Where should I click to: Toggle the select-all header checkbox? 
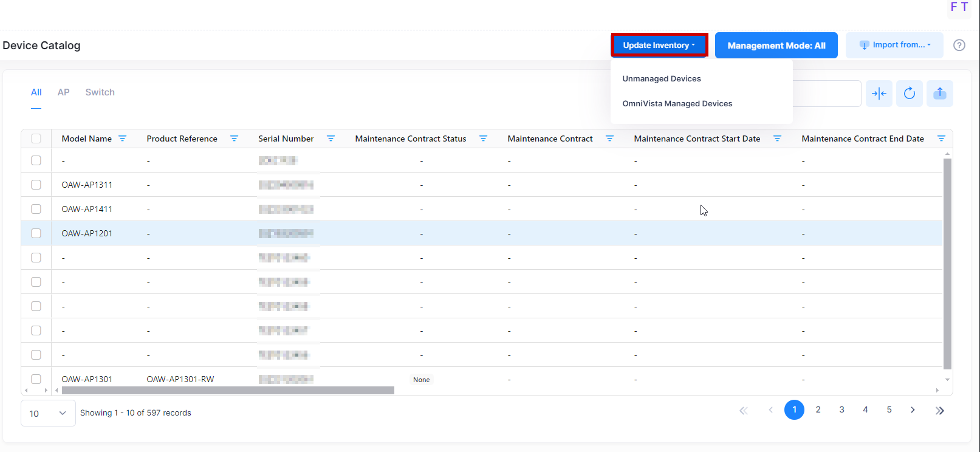(36, 139)
